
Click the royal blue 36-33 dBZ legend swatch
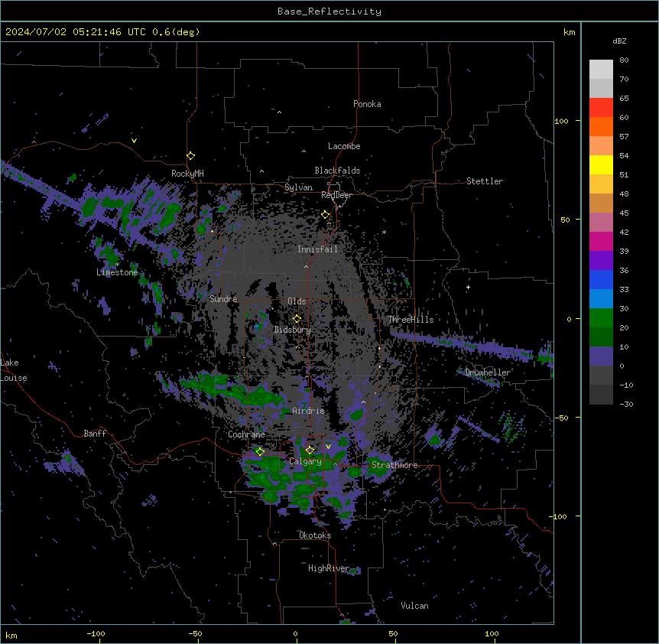(601, 279)
